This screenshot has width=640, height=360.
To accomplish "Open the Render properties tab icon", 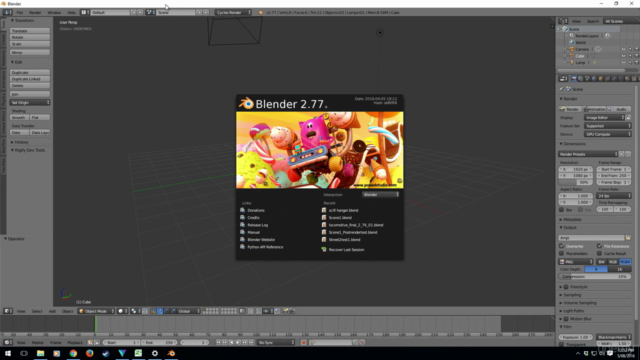I will pos(574,78).
